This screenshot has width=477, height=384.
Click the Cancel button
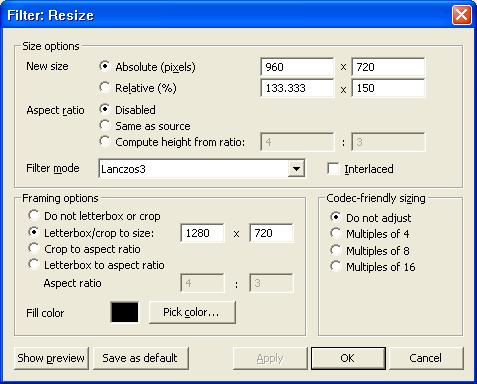[x=426, y=358]
